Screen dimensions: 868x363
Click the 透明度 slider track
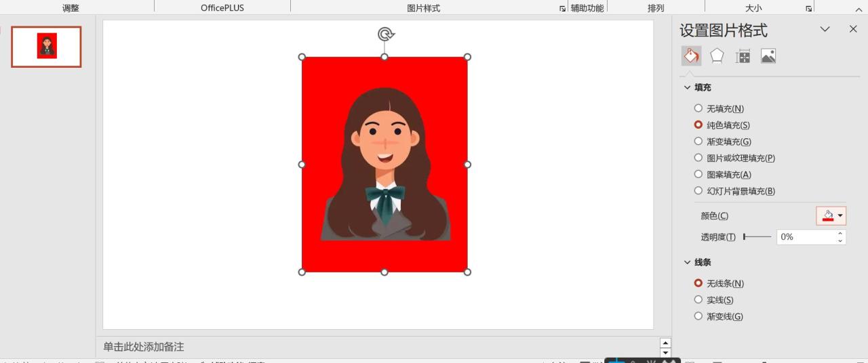click(x=757, y=237)
